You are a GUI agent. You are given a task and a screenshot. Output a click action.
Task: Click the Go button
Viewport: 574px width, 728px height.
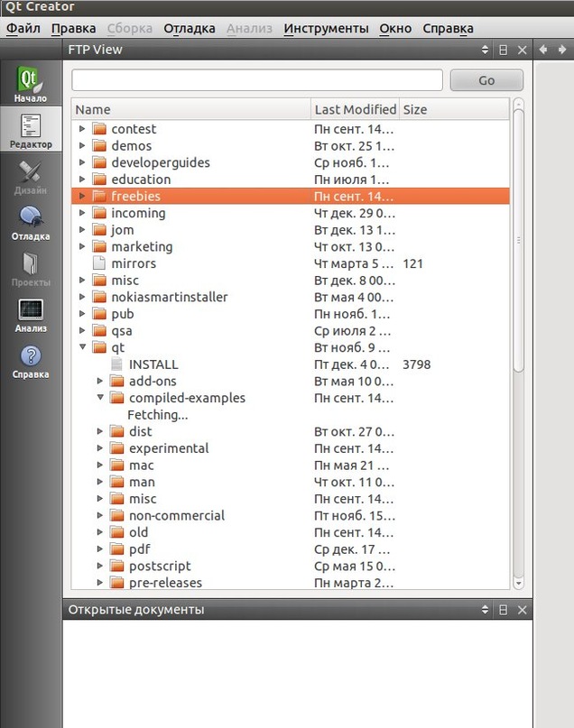click(x=486, y=80)
